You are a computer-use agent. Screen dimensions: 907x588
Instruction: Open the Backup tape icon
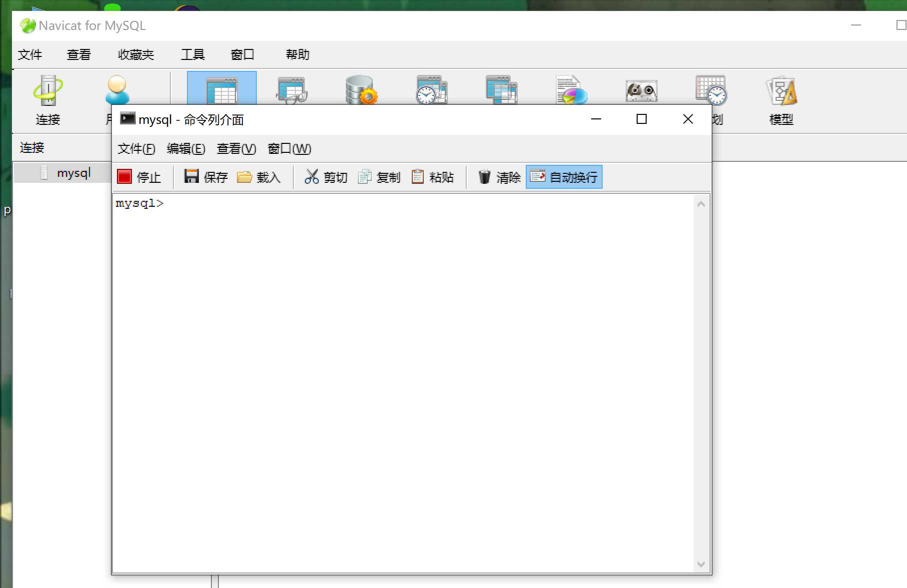(642, 91)
